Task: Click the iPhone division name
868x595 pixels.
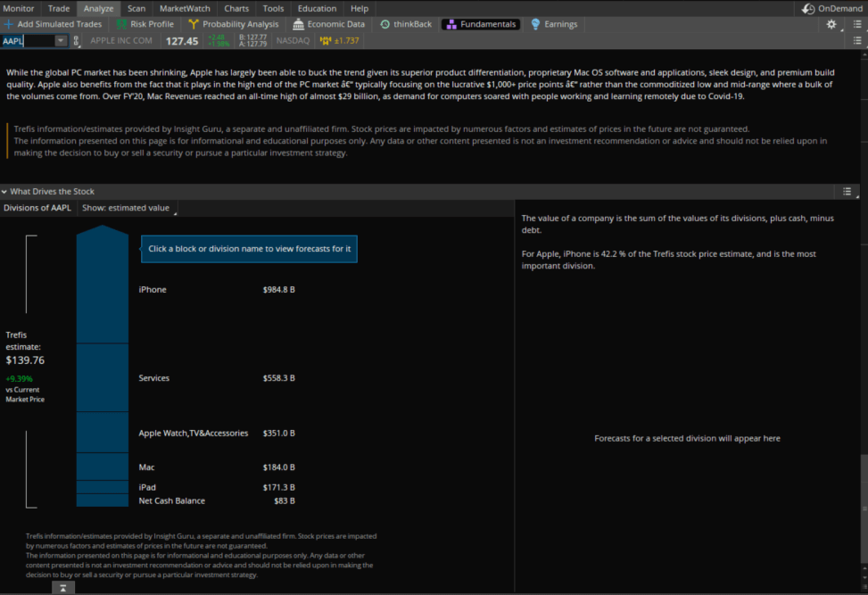Action: pos(153,290)
